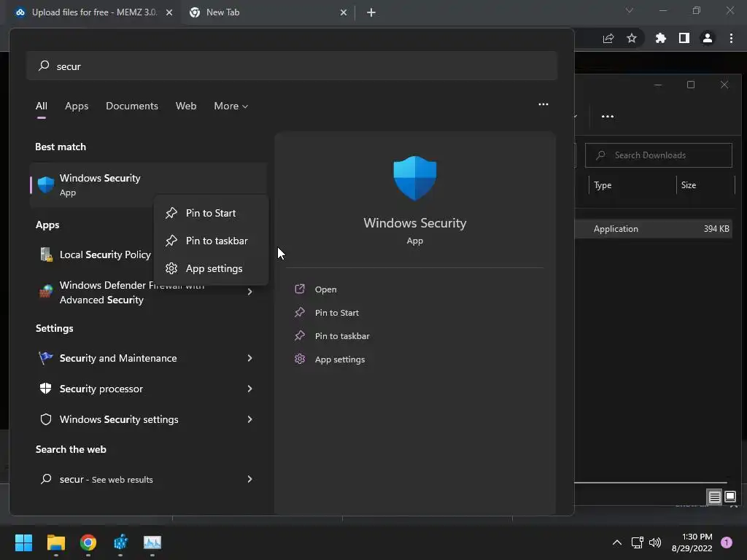Click Open in Windows Security preview pane

(326, 289)
